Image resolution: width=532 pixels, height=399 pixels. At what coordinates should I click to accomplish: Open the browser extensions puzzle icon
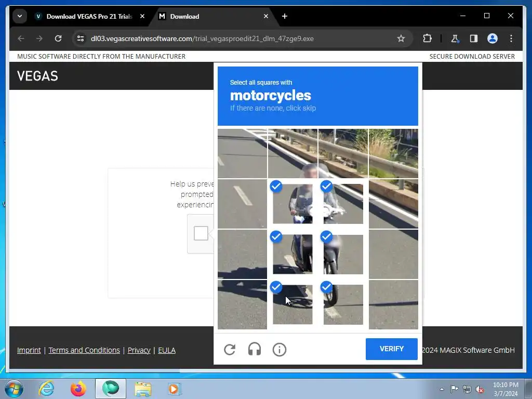coord(427,38)
